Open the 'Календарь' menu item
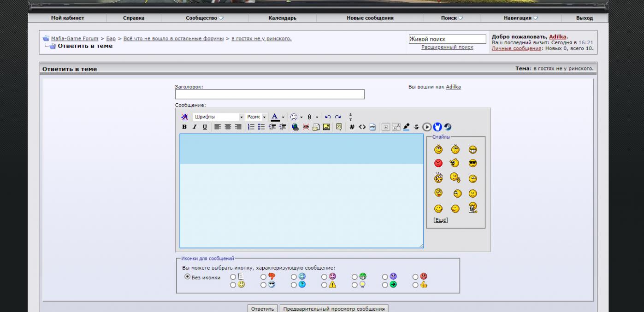The image size is (644, 312). 282,18
